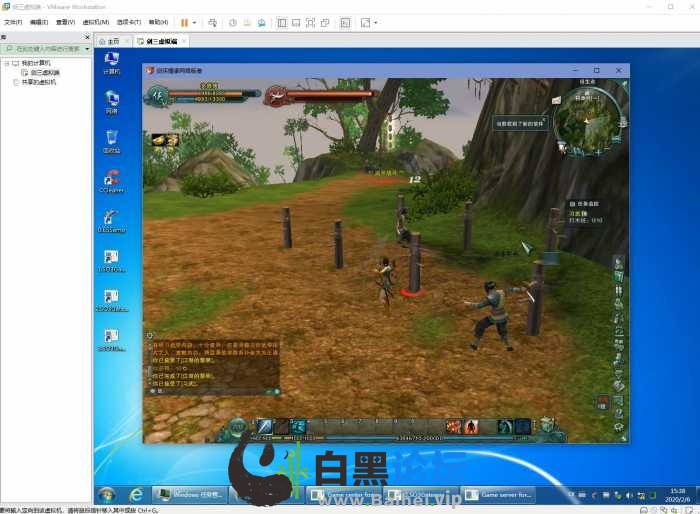Click the gear icon at bottom of right game menu
700x514 pixels.
point(618,427)
